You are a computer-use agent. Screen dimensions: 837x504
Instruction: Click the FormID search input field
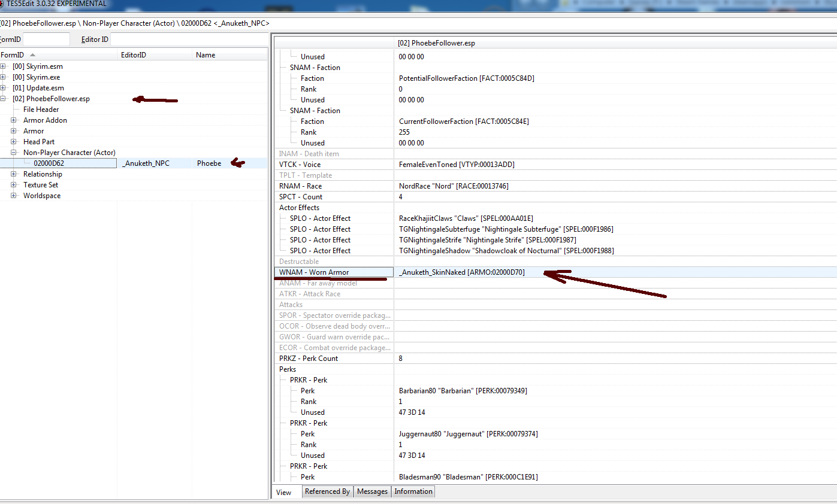46,40
